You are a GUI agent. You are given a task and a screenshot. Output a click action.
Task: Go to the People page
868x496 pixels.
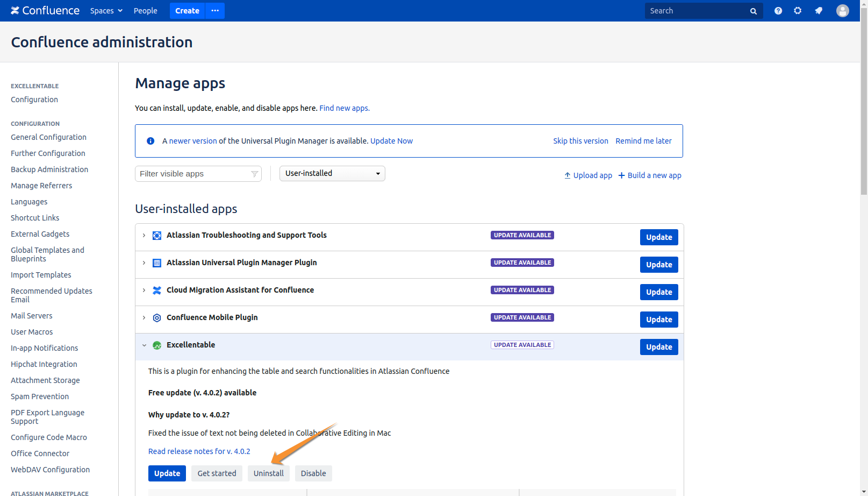point(145,11)
